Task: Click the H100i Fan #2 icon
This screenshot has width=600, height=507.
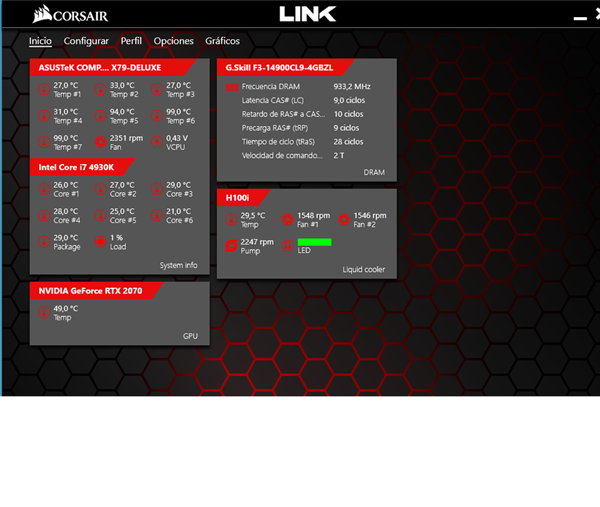Action: click(x=344, y=220)
